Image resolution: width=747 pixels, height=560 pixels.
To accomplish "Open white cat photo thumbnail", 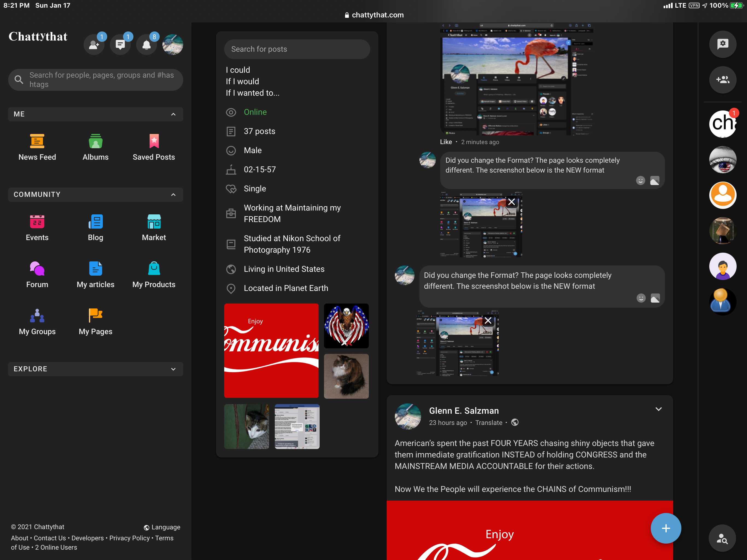I will click(247, 427).
